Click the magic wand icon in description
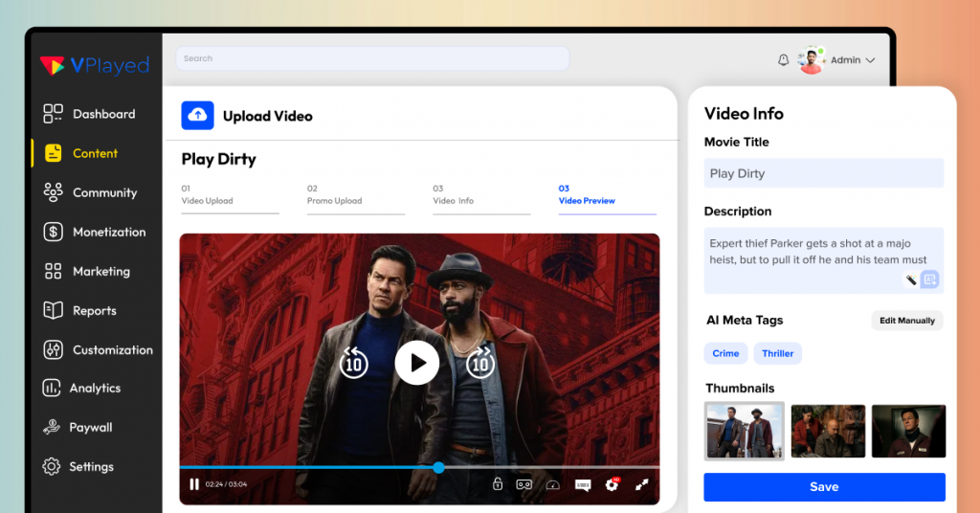 [911, 279]
